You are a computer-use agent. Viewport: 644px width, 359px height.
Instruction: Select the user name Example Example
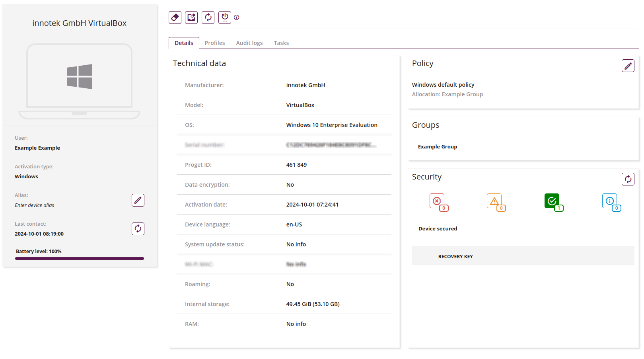(37, 148)
